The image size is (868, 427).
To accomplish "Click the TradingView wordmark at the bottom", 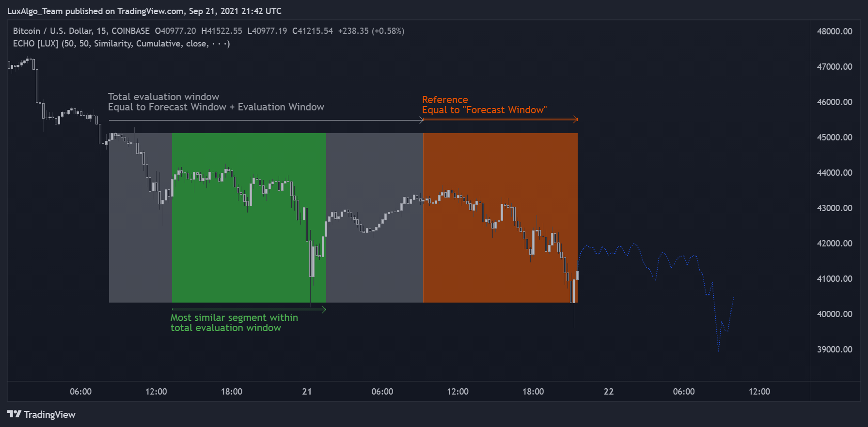I will click(x=49, y=414).
